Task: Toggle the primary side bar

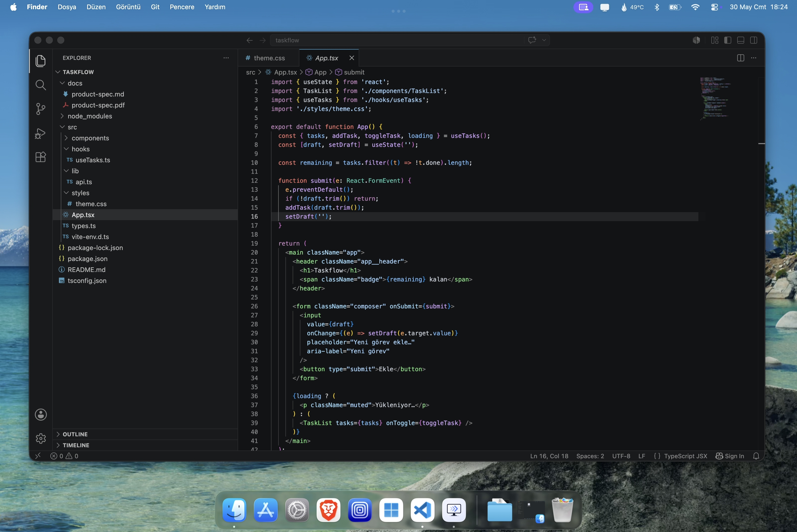Action: tap(728, 40)
